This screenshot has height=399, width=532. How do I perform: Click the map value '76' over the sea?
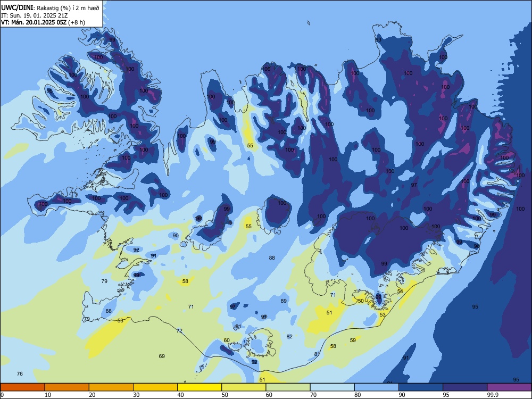click(x=20, y=373)
